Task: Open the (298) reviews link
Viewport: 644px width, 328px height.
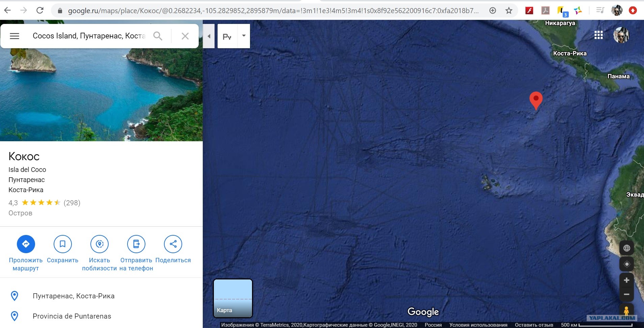Action: (x=72, y=203)
